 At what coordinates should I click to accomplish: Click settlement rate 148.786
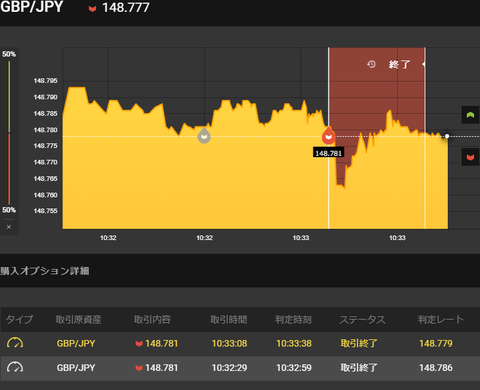(436, 368)
